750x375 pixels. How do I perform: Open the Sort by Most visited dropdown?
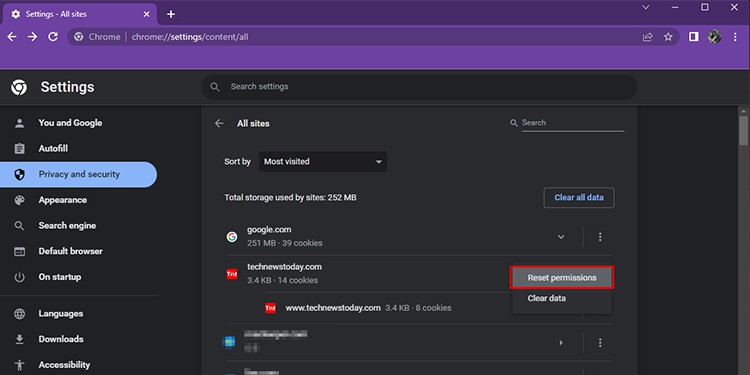[x=323, y=162]
